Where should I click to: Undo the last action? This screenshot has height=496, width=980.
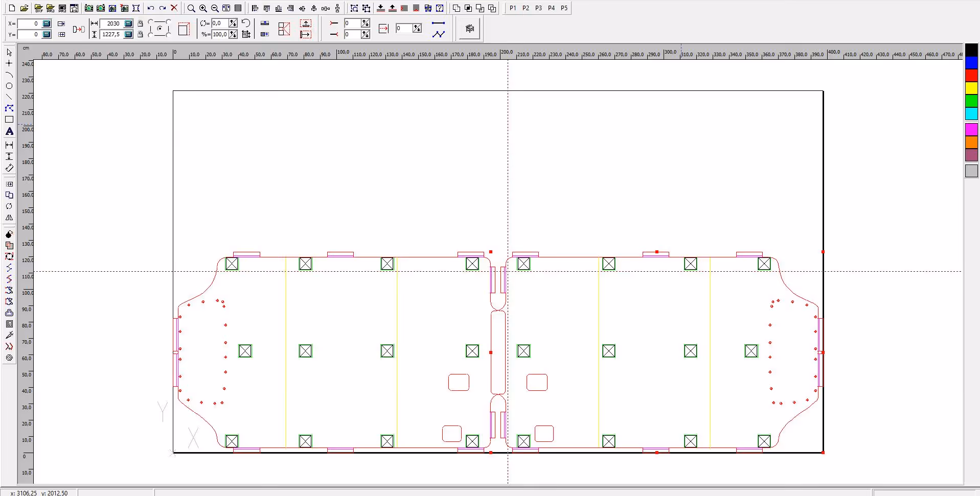[x=151, y=8]
